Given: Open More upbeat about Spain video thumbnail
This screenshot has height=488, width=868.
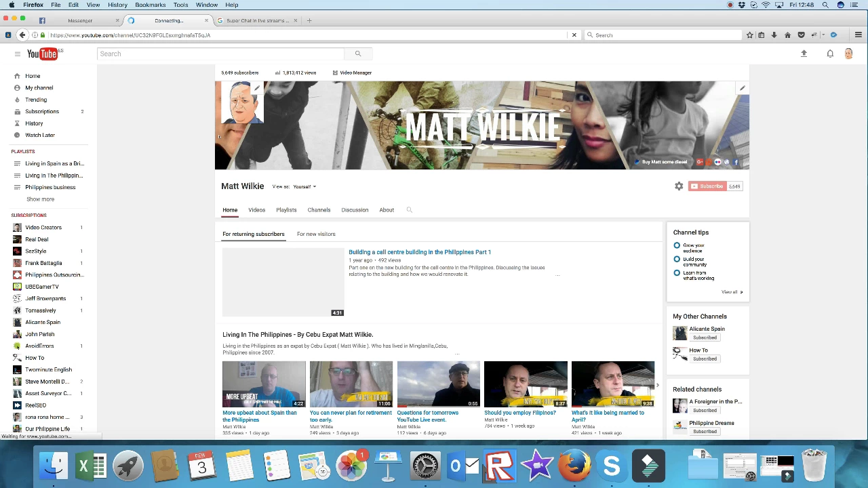Looking at the screenshot, I should tap(264, 384).
